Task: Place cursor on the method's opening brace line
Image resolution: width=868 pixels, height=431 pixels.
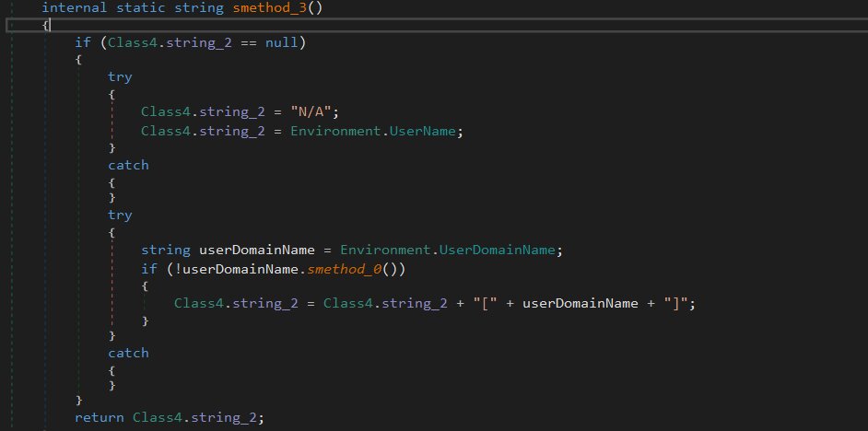Action: coord(46,25)
